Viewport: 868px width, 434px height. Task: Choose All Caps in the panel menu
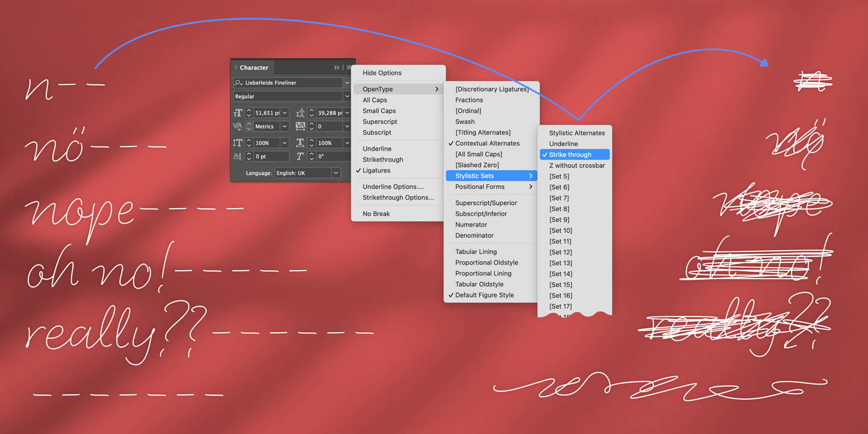point(375,100)
